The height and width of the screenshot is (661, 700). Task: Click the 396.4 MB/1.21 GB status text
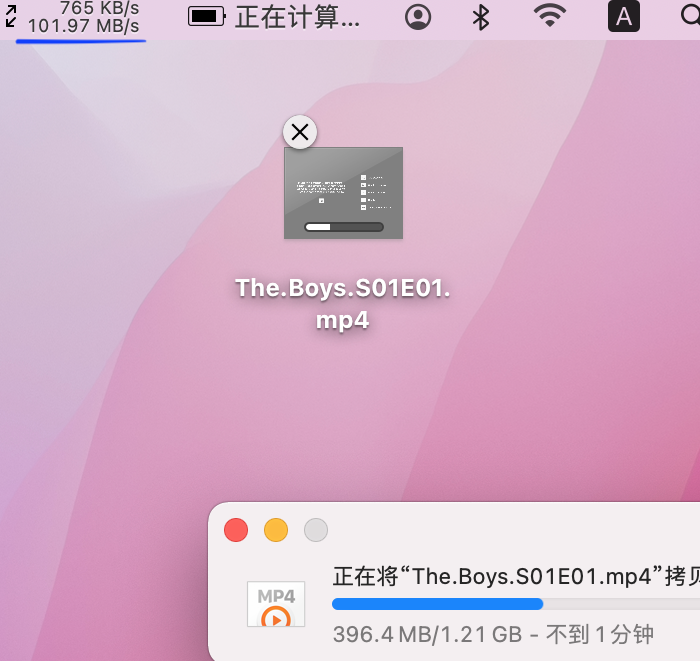click(427, 634)
